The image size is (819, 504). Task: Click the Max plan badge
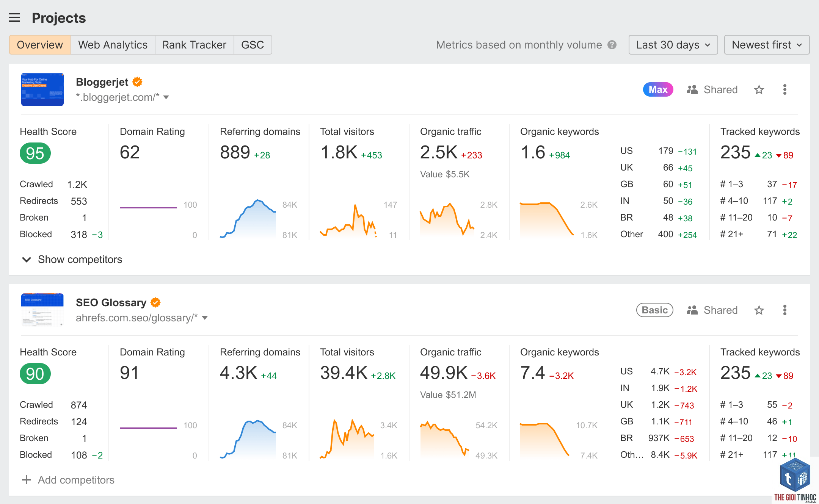coord(658,89)
